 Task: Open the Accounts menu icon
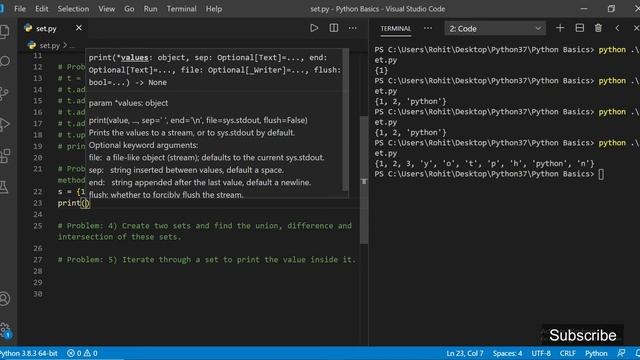[x=4, y=299]
